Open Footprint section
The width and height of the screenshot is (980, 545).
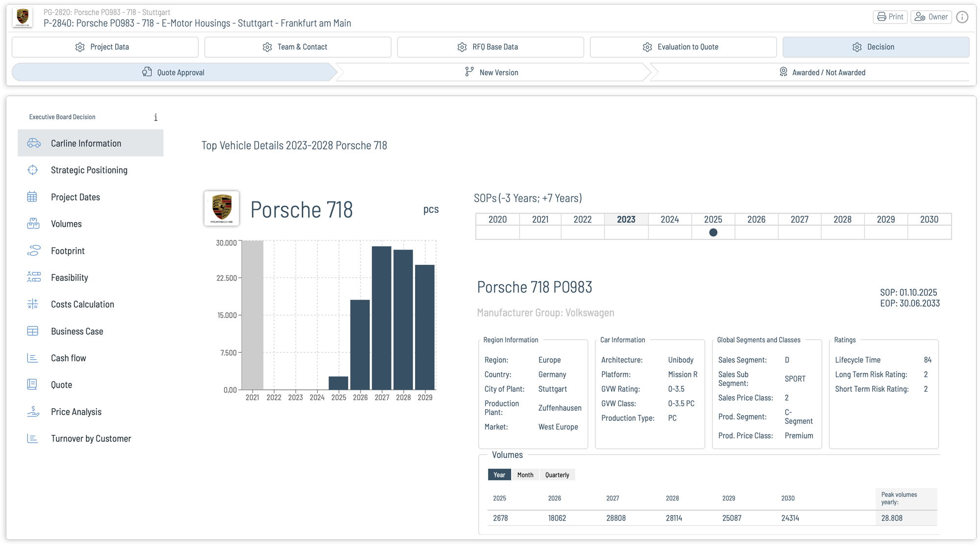point(91,250)
